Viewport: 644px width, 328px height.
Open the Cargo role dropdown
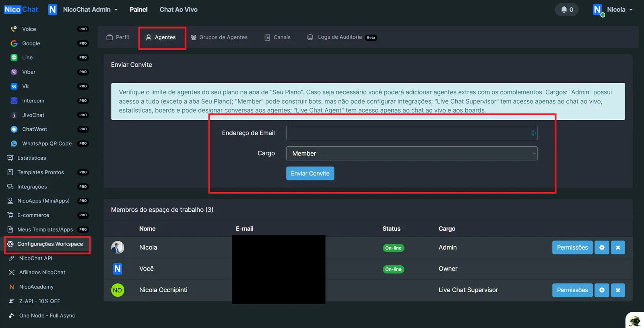click(x=412, y=154)
